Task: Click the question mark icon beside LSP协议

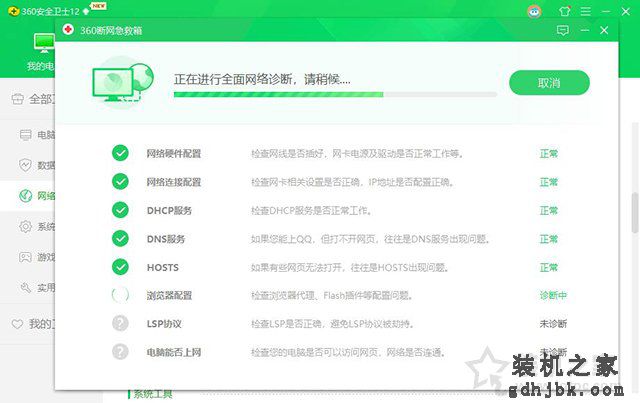Action: click(120, 323)
